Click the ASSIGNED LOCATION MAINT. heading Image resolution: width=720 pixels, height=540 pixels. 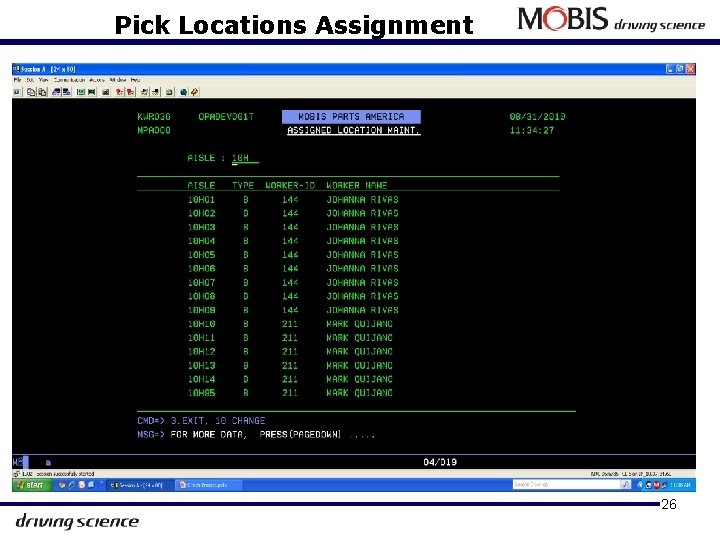(x=354, y=130)
